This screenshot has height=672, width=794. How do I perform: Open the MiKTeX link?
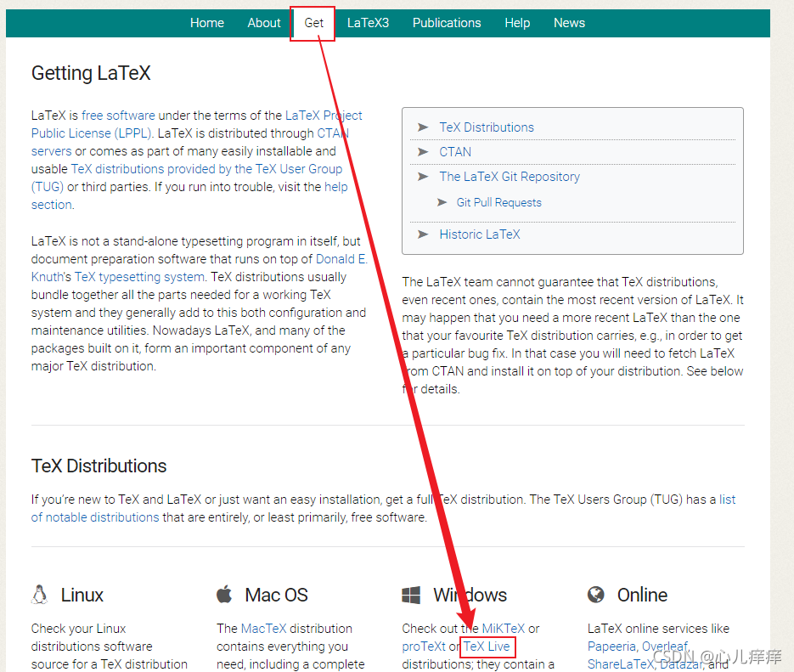[x=504, y=629]
